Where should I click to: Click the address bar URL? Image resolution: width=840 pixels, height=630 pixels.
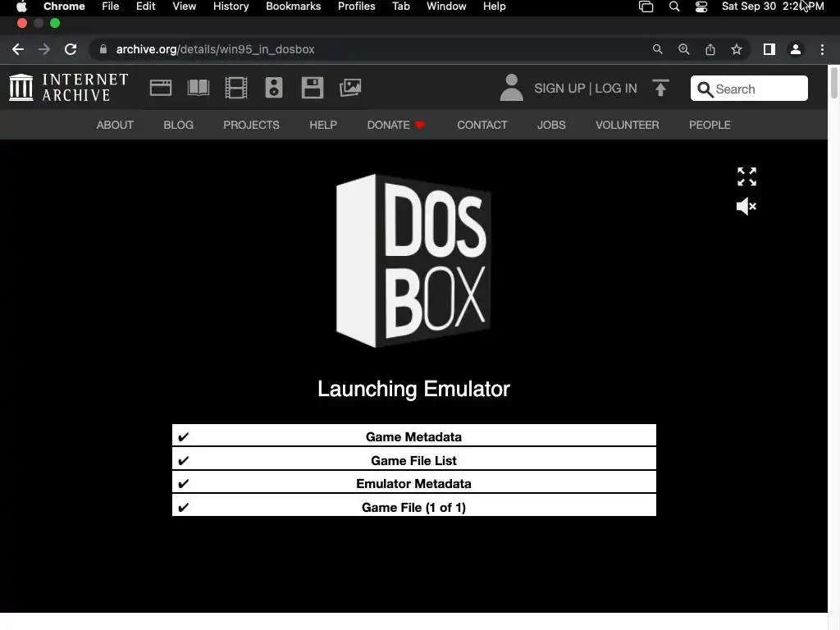coord(215,49)
